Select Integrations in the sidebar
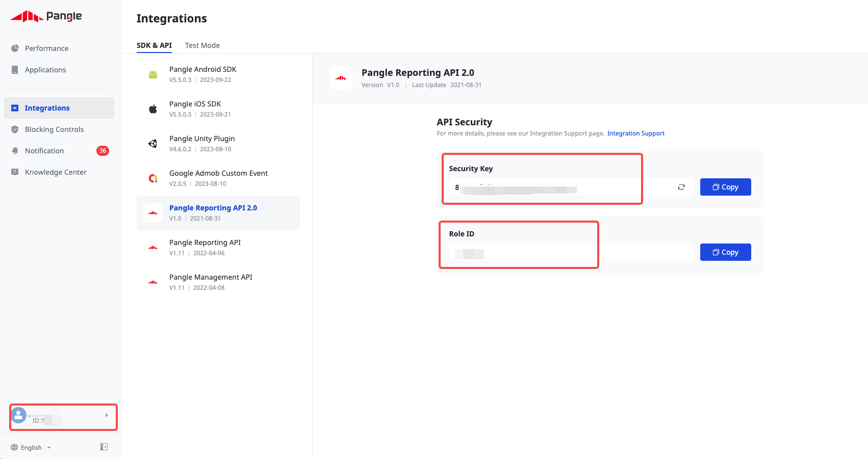Viewport: 868px width, 459px height. [x=59, y=108]
